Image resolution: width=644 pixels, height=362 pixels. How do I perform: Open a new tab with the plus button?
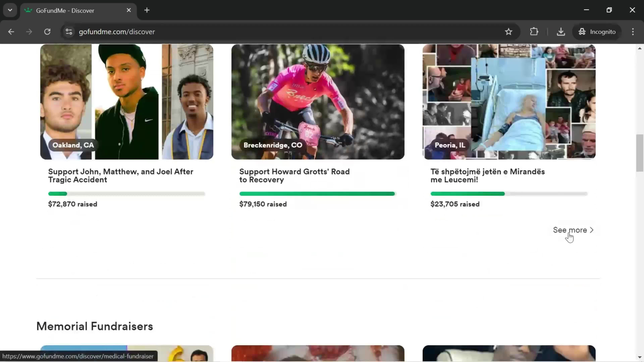pyautogui.click(x=147, y=10)
